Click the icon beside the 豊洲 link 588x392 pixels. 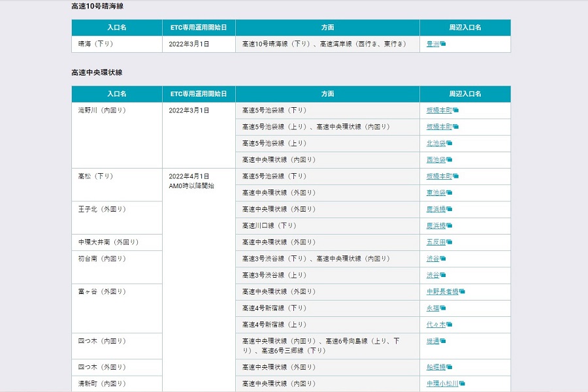coord(443,44)
